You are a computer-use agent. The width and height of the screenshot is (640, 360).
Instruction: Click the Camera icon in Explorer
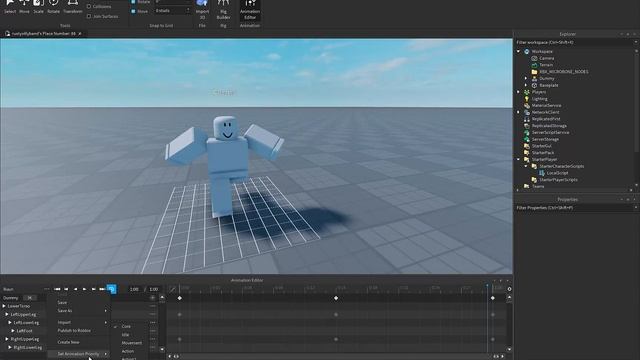tap(534, 58)
